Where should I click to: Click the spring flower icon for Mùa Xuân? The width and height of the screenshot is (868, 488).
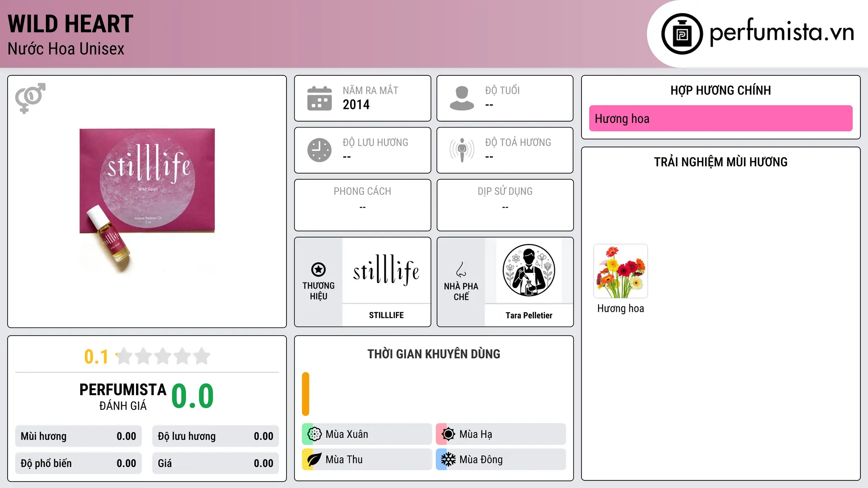pyautogui.click(x=314, y=434)
